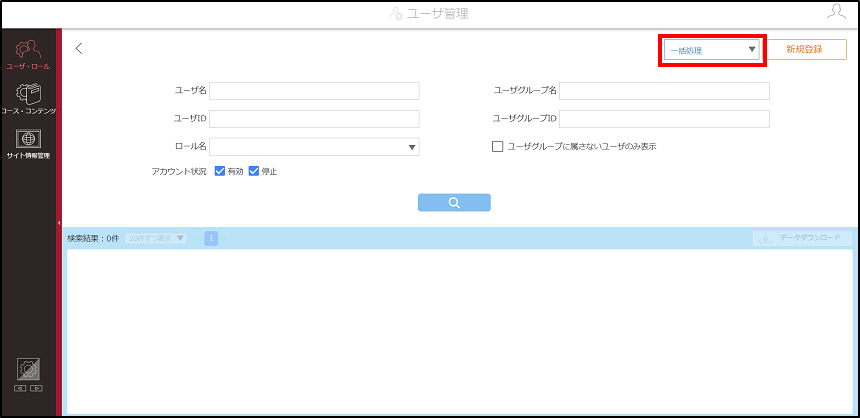The image size is (860, 418).
Task: Click the back arrow chevron
Action: pos(79,48)
